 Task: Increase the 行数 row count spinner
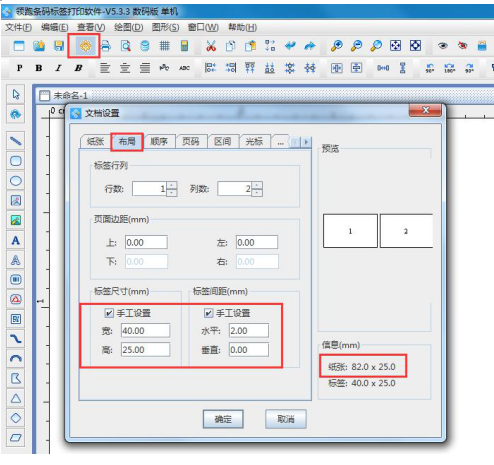tap(171, 185)
